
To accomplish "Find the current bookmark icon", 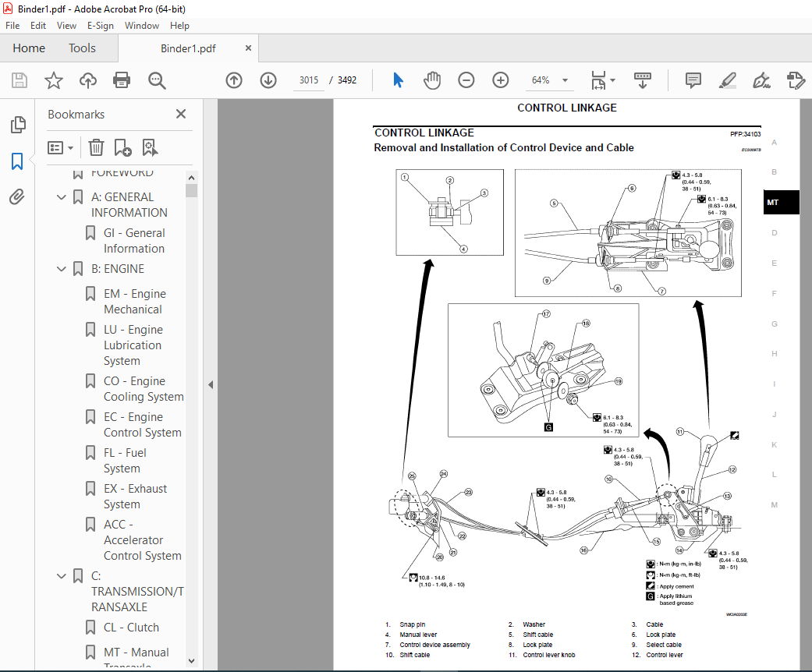I will [x=151, y=147].
